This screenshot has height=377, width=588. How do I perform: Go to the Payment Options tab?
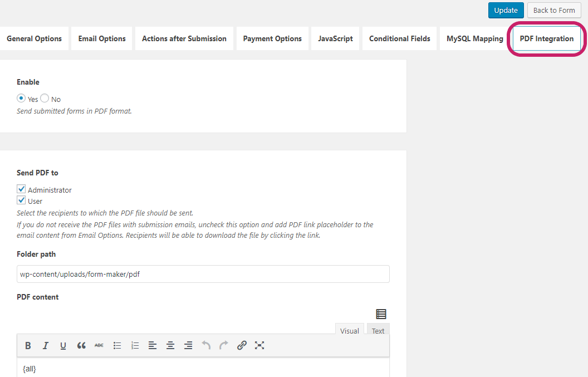(272, 38)
